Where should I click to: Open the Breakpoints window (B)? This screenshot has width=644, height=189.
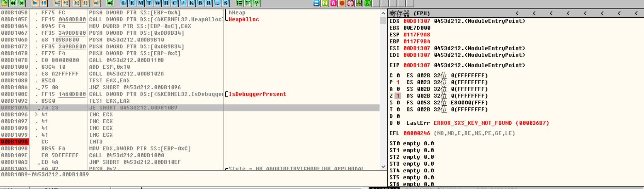(200, 3)
